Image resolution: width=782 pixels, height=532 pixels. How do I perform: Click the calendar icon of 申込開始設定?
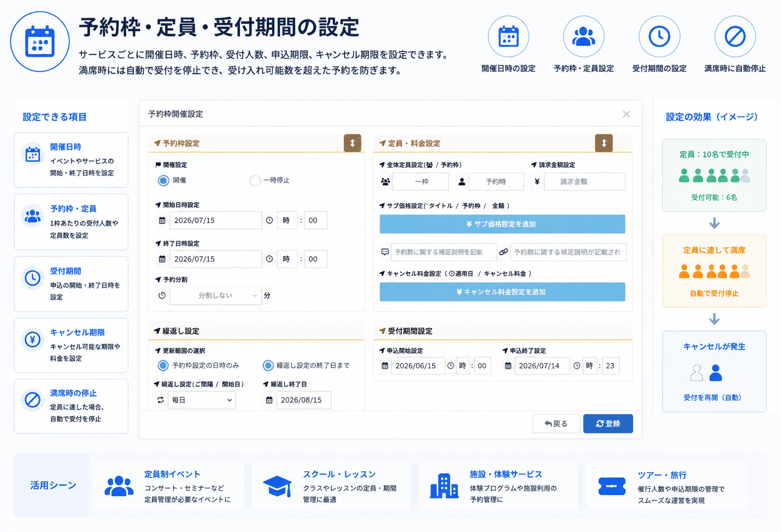(x=385, y=366)
